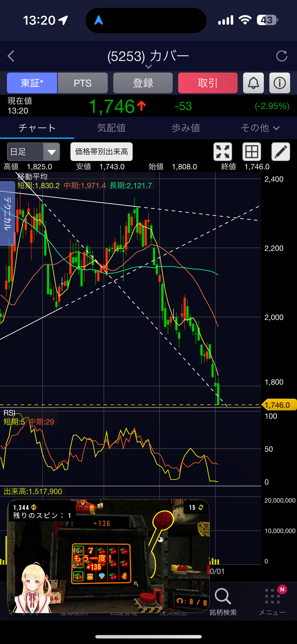Expand the その他 tab menu

click(x=260, y=128)
